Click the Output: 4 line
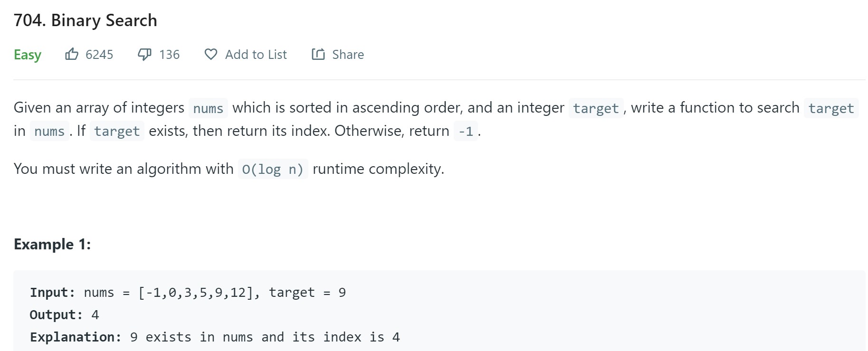This screenshot has height=351, width=868. coord(64,315)
